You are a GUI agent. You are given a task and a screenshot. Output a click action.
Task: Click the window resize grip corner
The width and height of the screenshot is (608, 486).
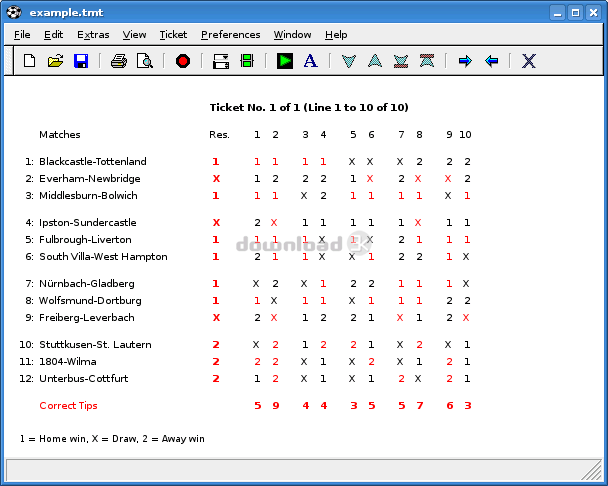click(x=593, y=471)
